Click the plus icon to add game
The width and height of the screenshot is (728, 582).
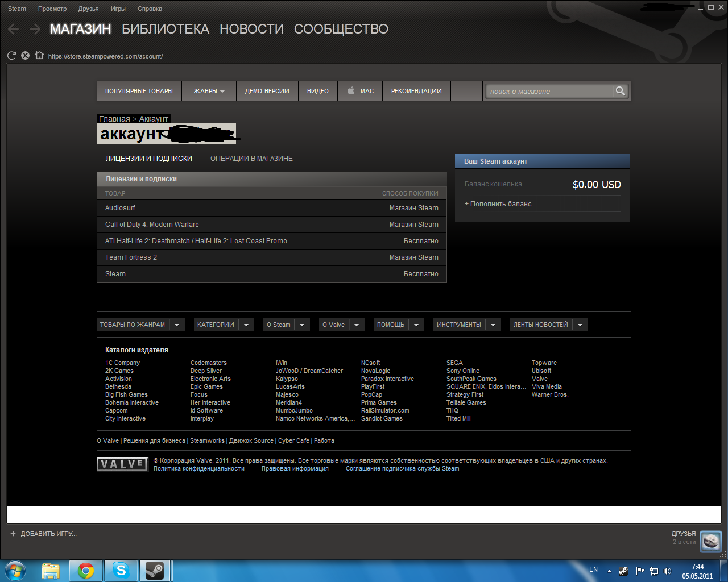[13, 534]
